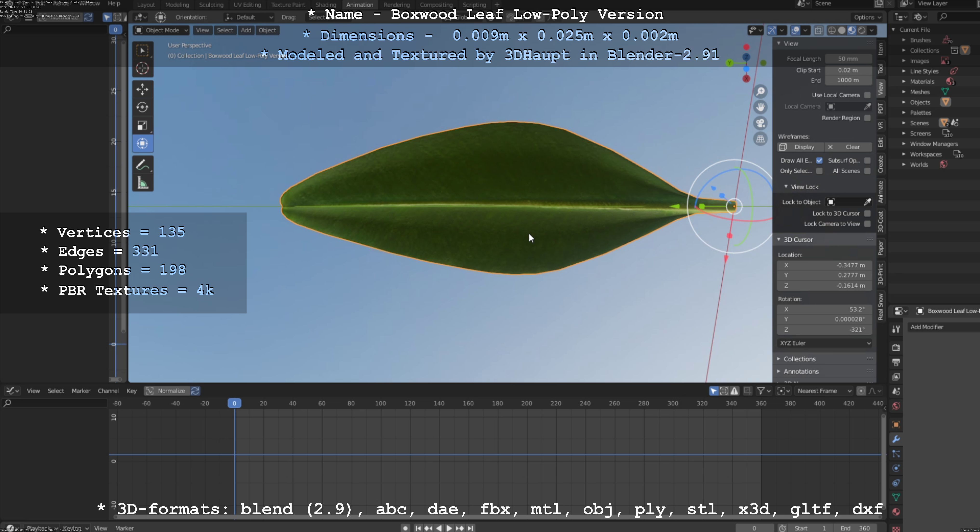Screen dimensions: 980x532
Task: Open the Item sidebar tab
Action: (880, 49)
